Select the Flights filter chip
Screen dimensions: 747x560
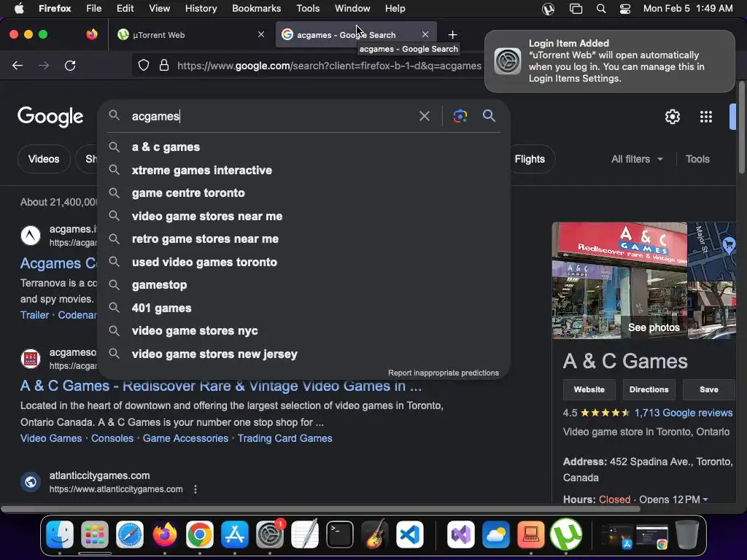(x=530, y=159)
